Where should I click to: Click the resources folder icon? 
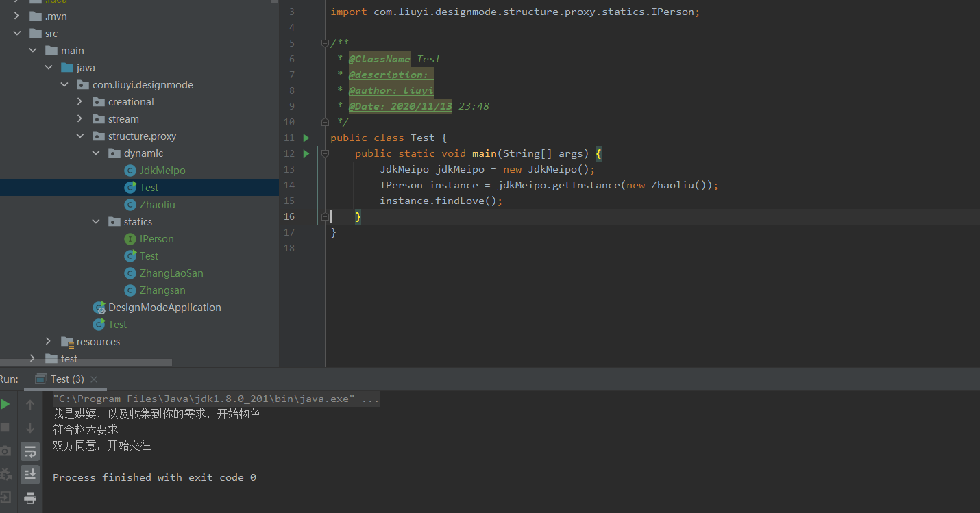(67, 342)
